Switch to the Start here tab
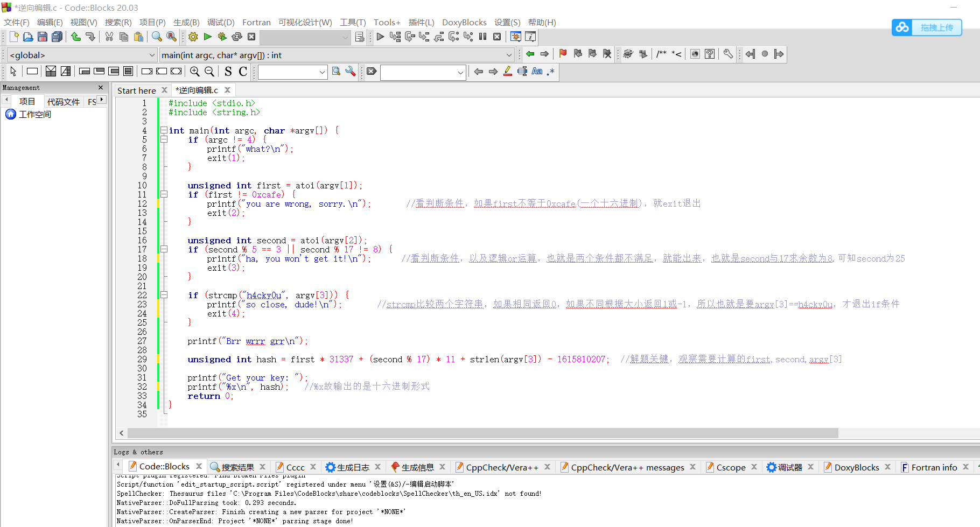This screenshot has height=527, width=980. pos(137,90)
